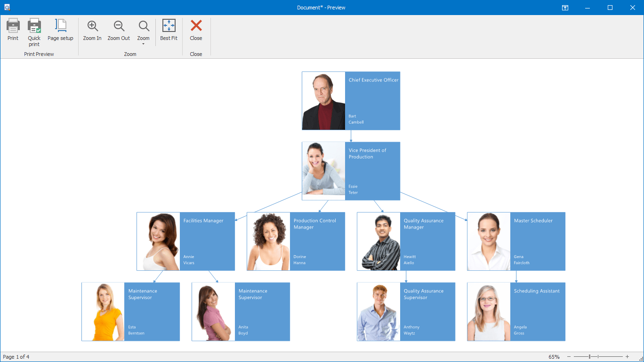The height and width of the screenshot is (362, 644).
Task: Click Anthony Waytz's portrait
Action: (378, 312)
